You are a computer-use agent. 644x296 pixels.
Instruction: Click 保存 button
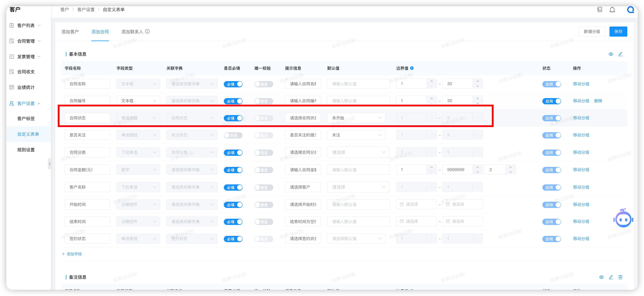coord(618,32)
